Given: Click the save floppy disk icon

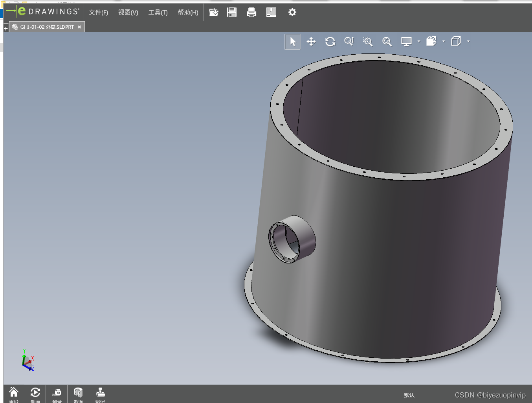Looking at the screenshot, I should 232,12.
